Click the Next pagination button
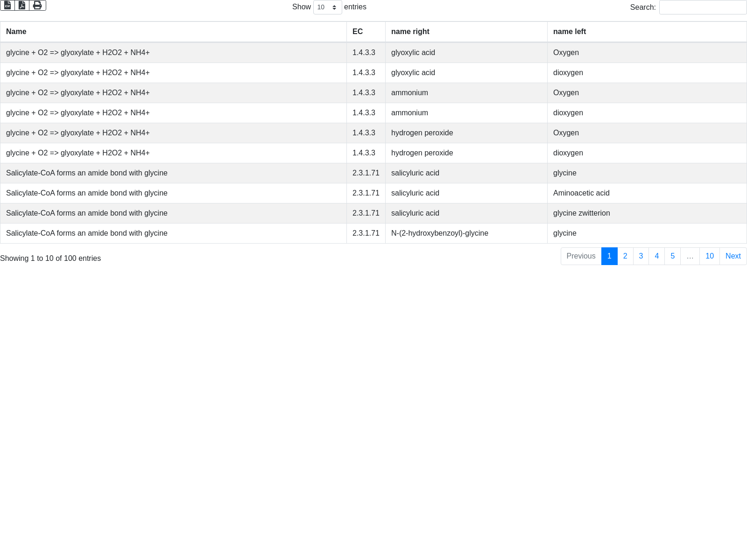Screen dimensions: 747x560 [x=733, y=256]
